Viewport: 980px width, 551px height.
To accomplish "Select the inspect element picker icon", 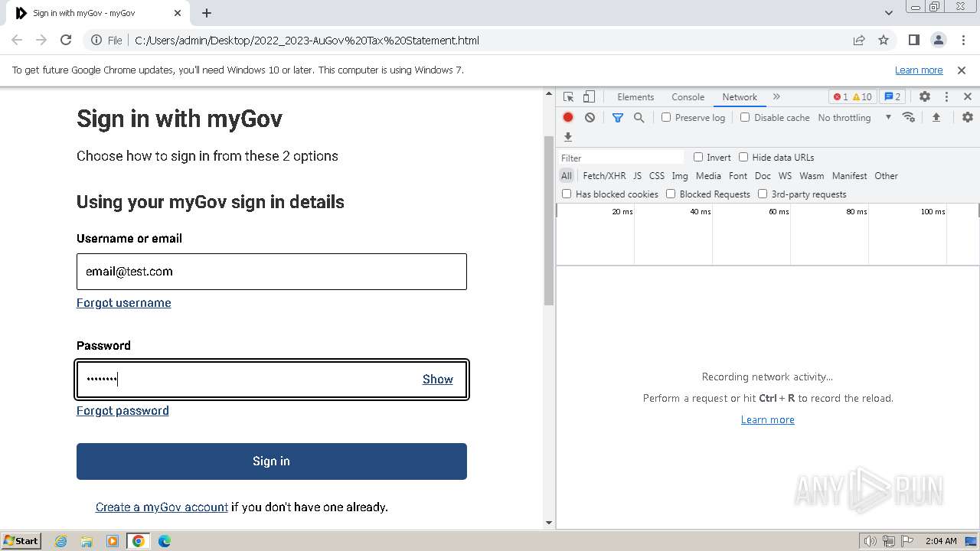I will 568,96.
